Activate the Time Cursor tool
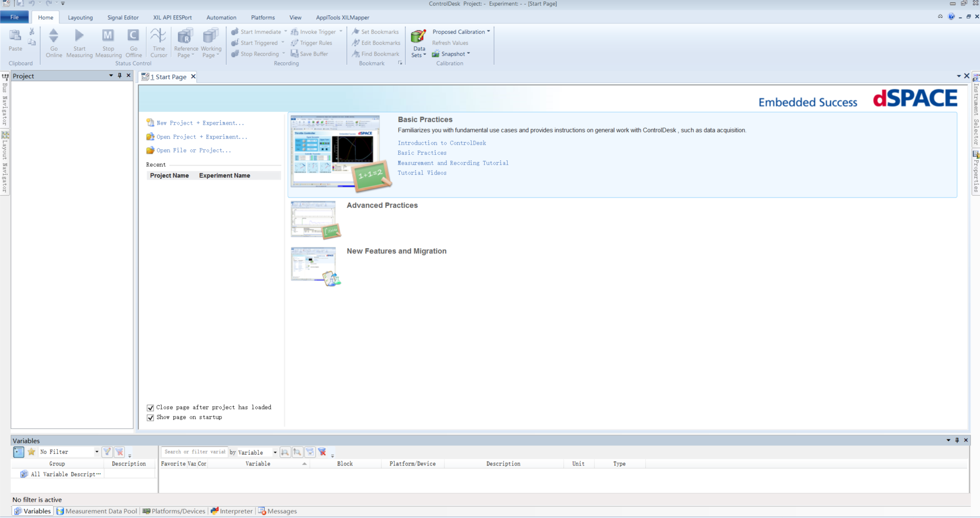Screen dimensions: 980x518 [x=158, y=36]
